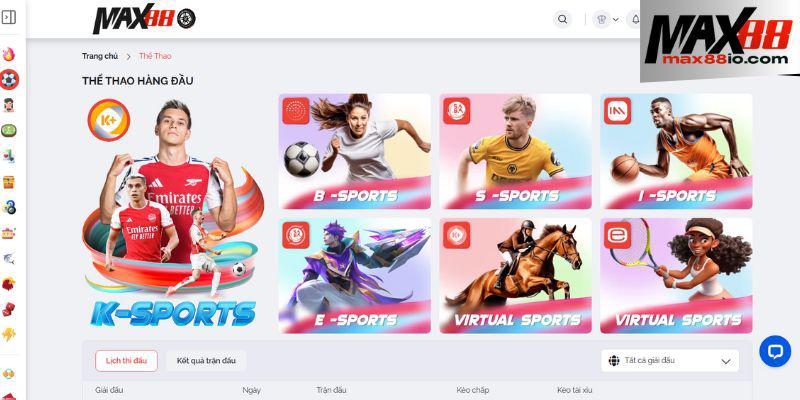Click the treasure chest sidebar icon
The height and width of the screenshot is (400, 800).
[9, 182]
